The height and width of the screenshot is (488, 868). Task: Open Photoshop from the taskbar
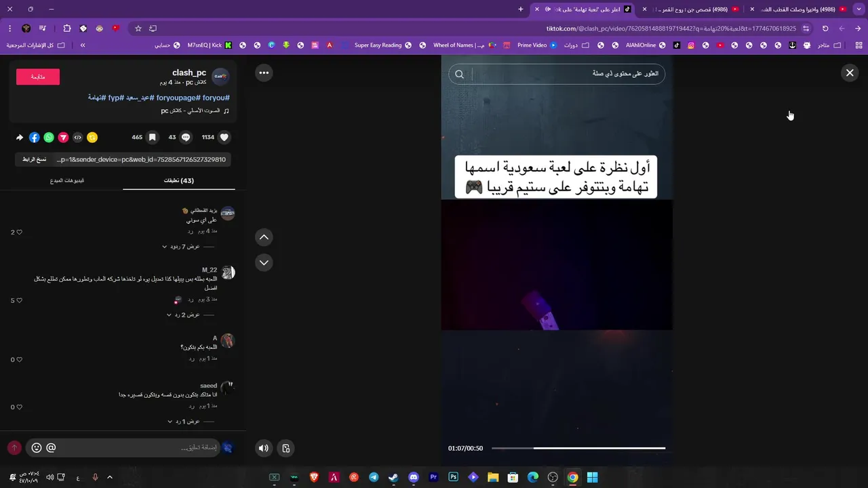tap(454, 477)
